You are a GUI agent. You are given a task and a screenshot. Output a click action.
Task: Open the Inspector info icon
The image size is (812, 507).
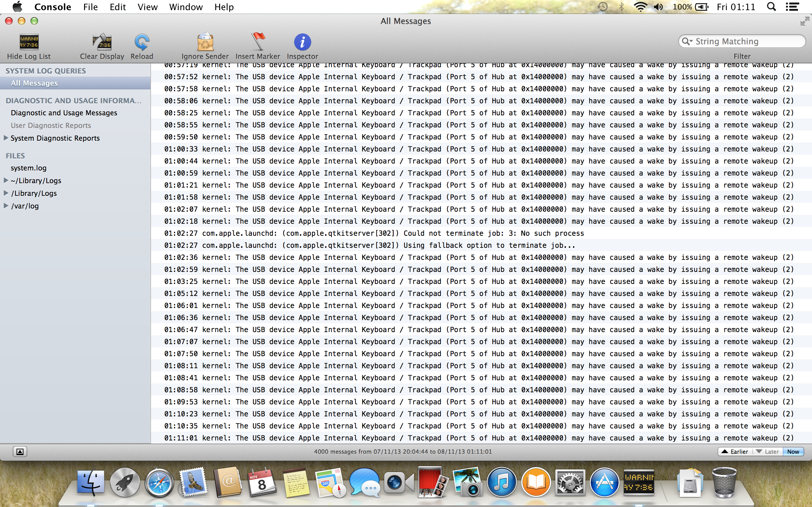click(x=302, y=42)
